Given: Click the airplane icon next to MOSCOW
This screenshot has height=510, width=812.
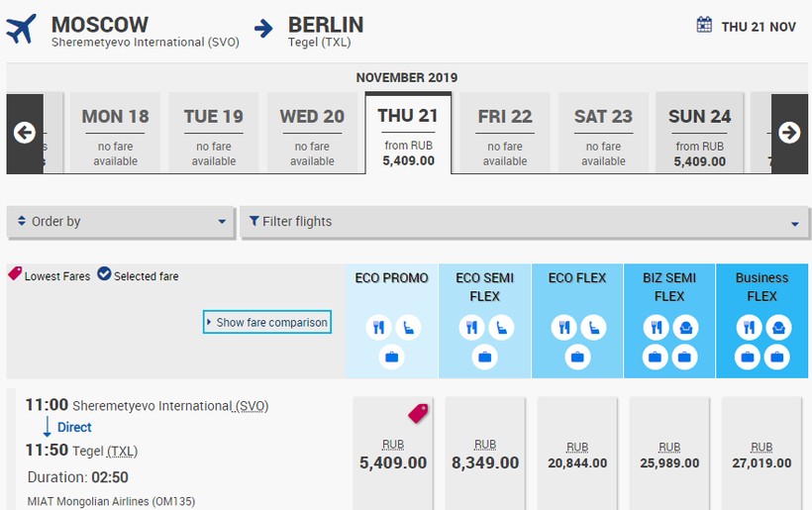Looking at the screenshot, I should coord(21,29).
